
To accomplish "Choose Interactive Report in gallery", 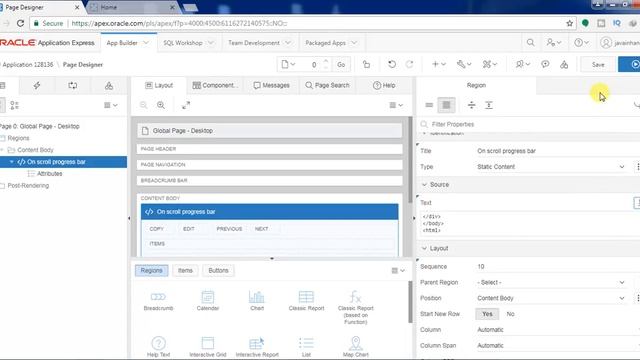I will pos(257,347).
